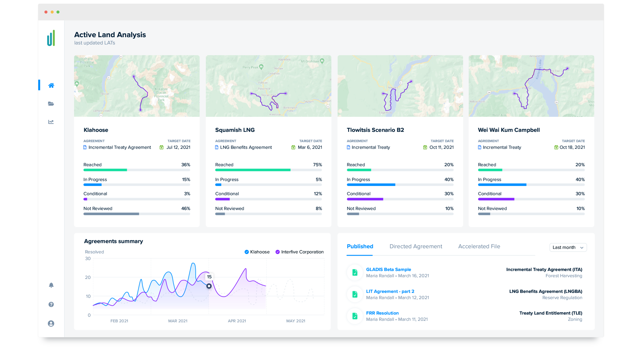Click Incremental Treaty Agreement (ITA) label

544,269
